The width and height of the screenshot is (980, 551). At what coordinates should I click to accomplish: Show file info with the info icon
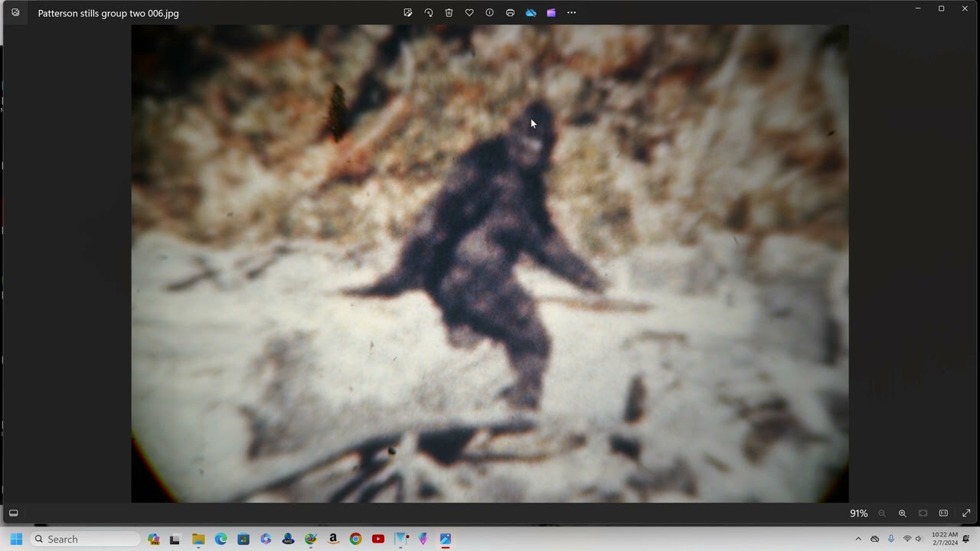click(x=489, y=12)
